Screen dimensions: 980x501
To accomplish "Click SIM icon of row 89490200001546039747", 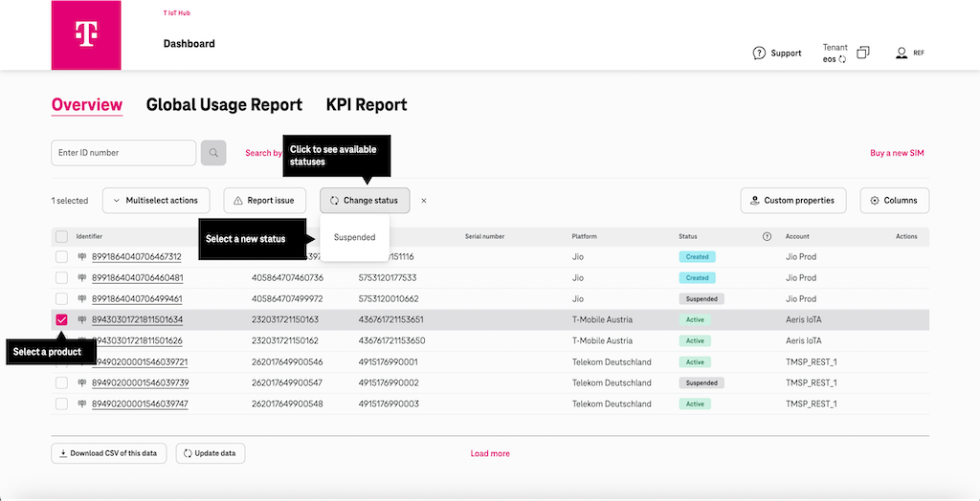I will (82, 403).
